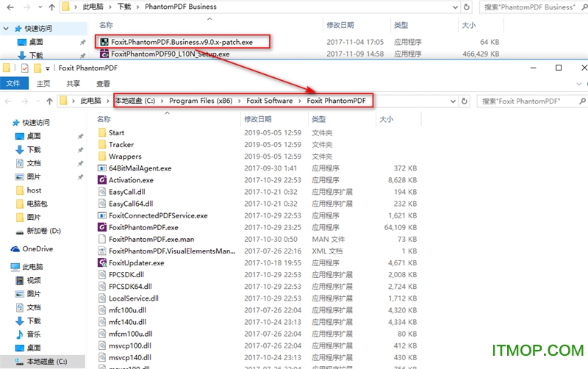Sort by 大小 column in upper window

tap(468, 25)
